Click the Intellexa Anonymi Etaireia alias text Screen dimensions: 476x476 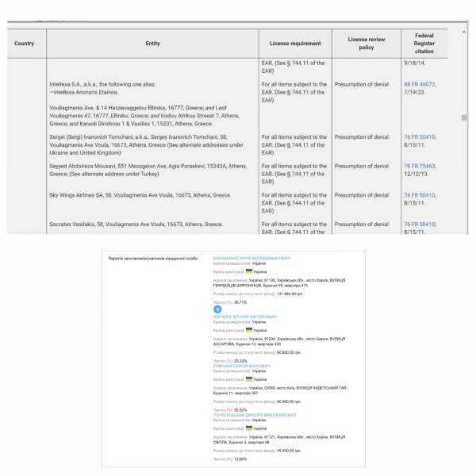(x=86, y=92)
